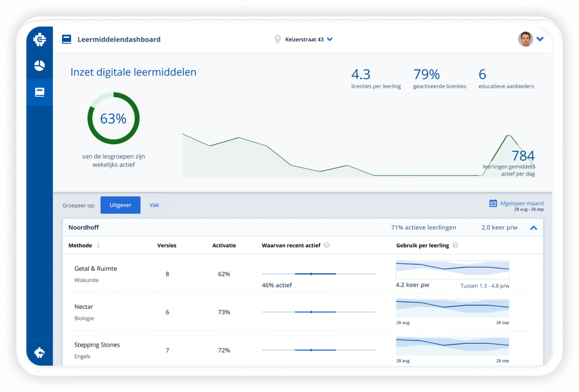Click the puzzle piece icon at sidebar bottom
This screenshot has height=392, width=579.
pos(40,353)
